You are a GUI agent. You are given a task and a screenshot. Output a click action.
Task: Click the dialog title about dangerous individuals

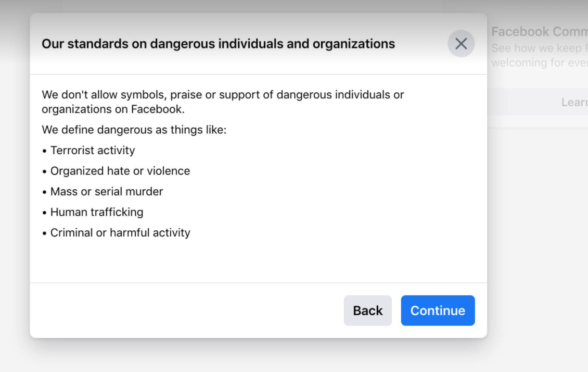[x=218, y=44]
